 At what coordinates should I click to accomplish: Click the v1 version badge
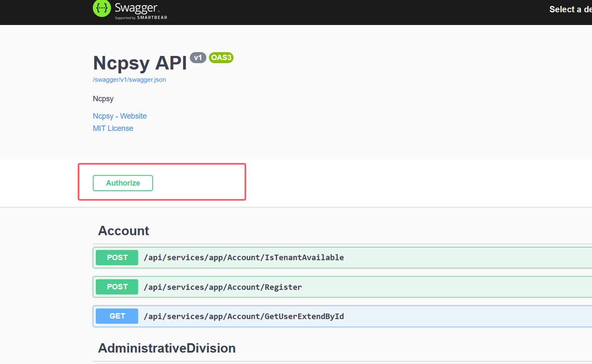(x=198, y=58)
